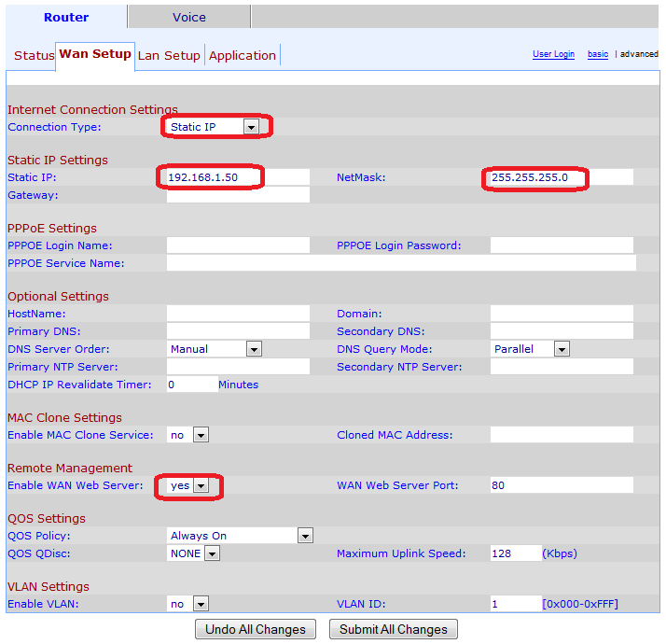Screen dimensions: 666x644
Task: Switch to the Voice tab
Action: (189, 17)
